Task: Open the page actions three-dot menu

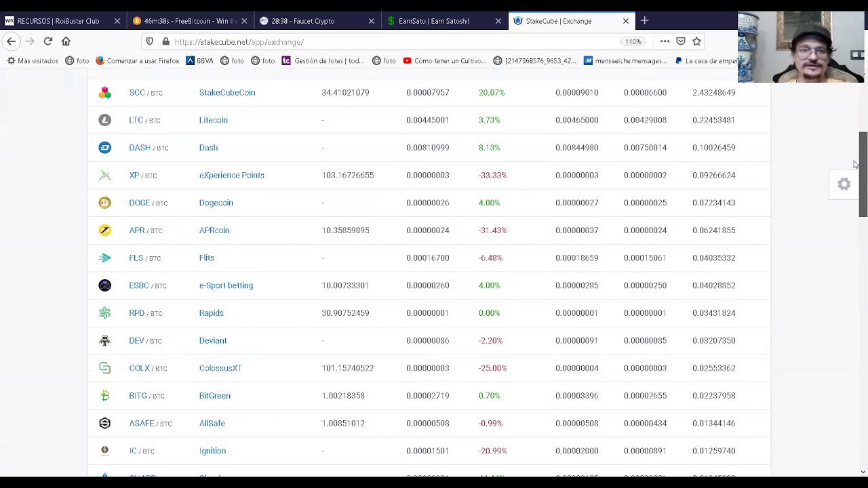Action: (665, 41)
